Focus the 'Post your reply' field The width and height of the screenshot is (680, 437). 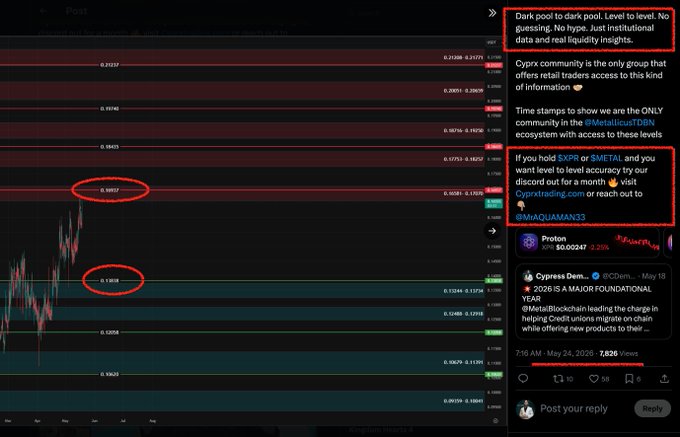pyautogui.click(x=574, y=408)
